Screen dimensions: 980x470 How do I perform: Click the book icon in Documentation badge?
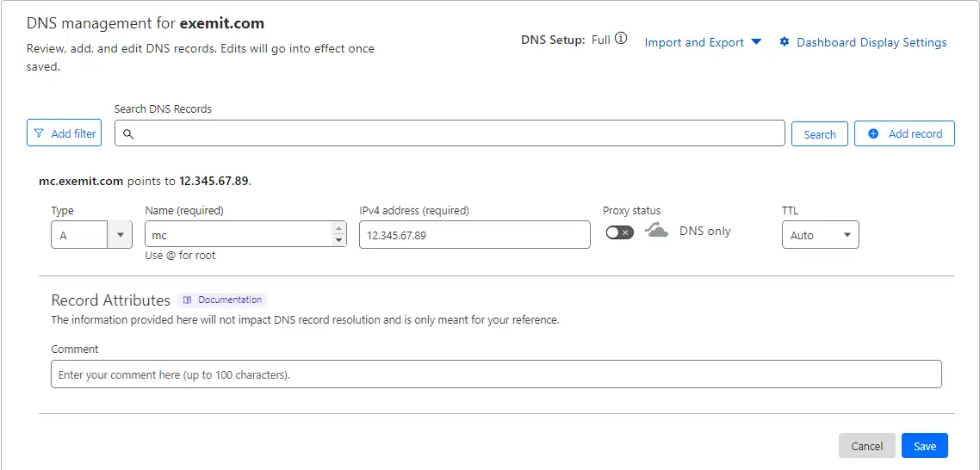click(x=187, y=300)
